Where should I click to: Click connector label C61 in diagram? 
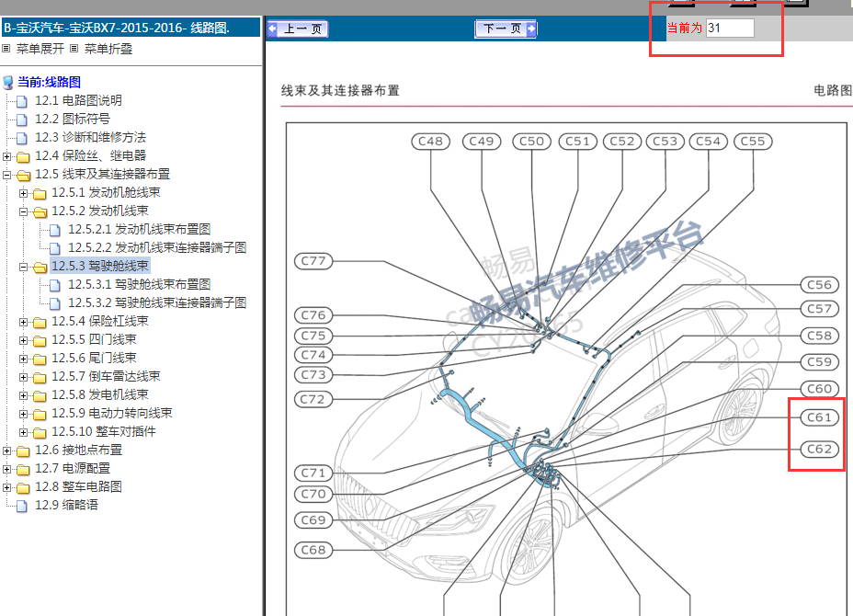[x=819, y=417]
